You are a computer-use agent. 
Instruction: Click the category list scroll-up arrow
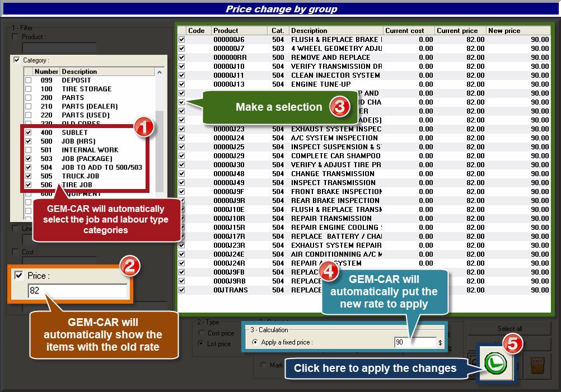point(160,72)
